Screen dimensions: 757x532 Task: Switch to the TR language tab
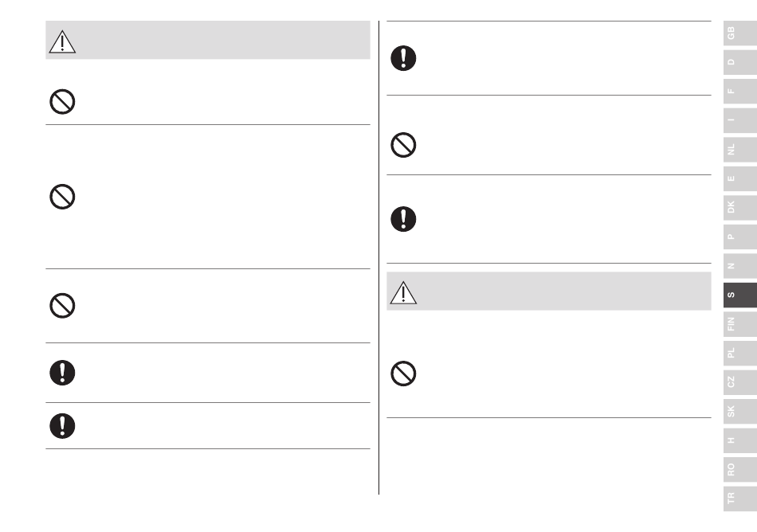[740, 499]
